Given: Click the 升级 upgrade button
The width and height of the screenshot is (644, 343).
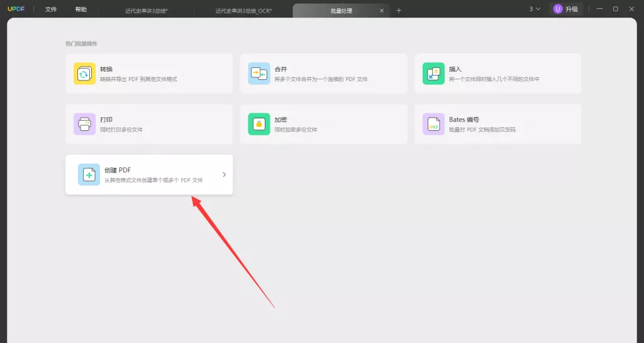Looking at the screenshot, I should coord(566,9).
